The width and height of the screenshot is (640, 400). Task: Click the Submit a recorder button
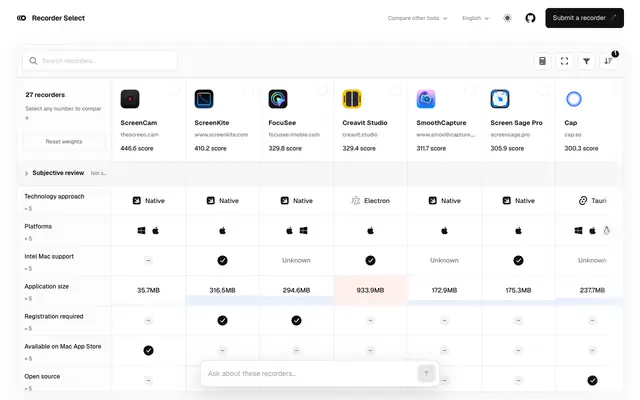click(x=584, y=18)
